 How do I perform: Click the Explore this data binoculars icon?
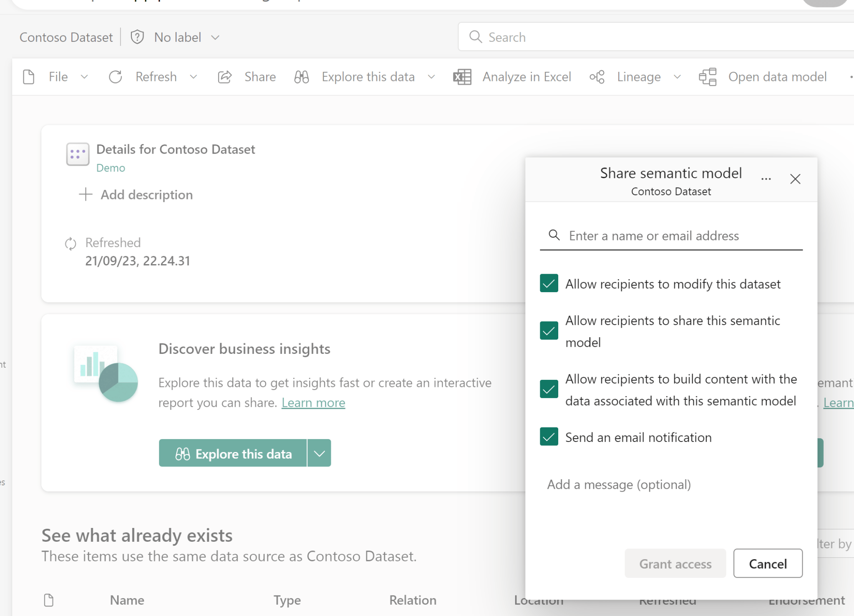(301, 77)
